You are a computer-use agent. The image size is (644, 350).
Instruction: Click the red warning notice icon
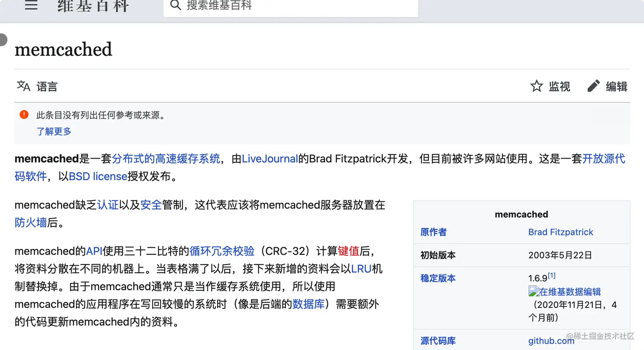point(24,115)
